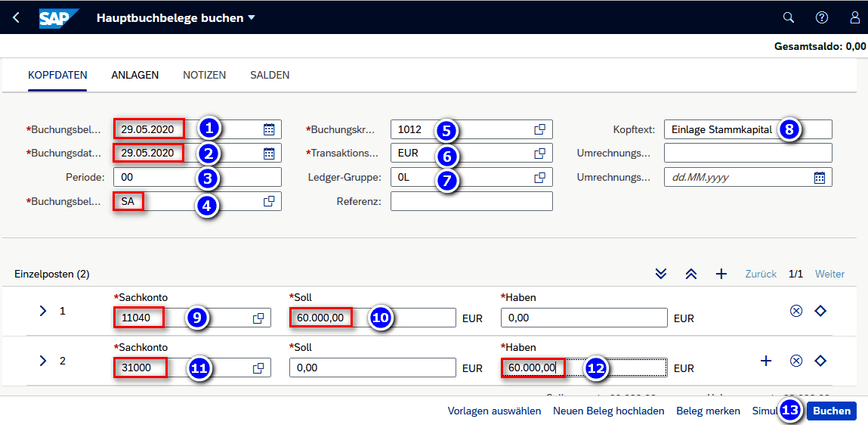Viewport: 868px width, 425px height.
Task: Open calendar picker for first Buchungsbelegdatum field
Action: pos(269,129)
